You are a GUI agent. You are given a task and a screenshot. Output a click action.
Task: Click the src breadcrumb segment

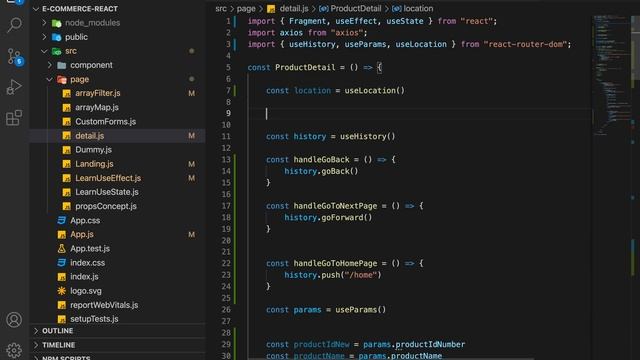221,9
